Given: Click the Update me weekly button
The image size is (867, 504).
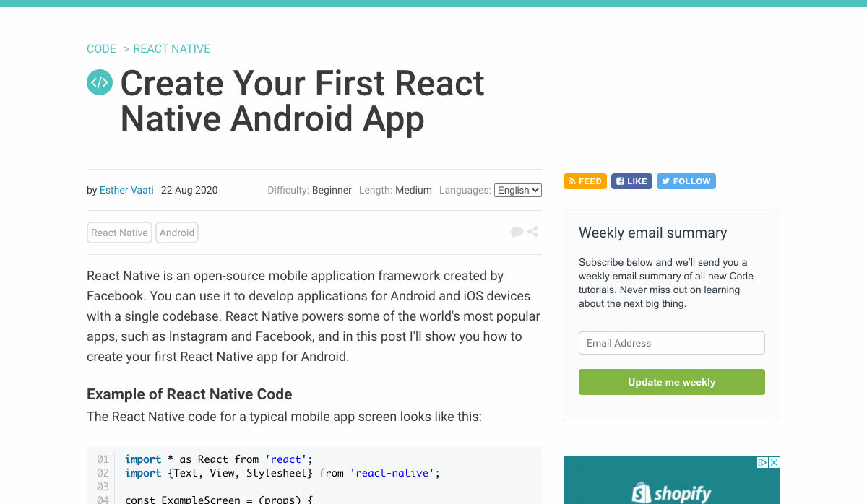Looking at the screenshot, I should pos(671,382).
